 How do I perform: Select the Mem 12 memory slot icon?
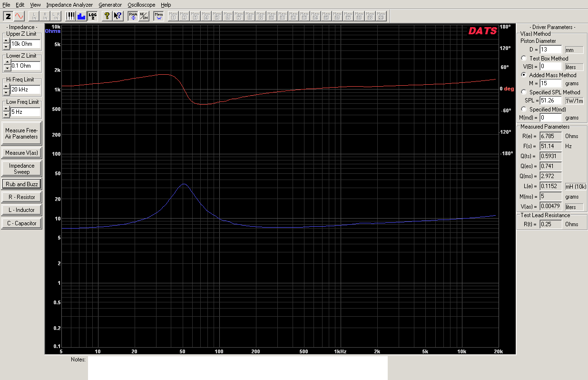coord(294,16)
